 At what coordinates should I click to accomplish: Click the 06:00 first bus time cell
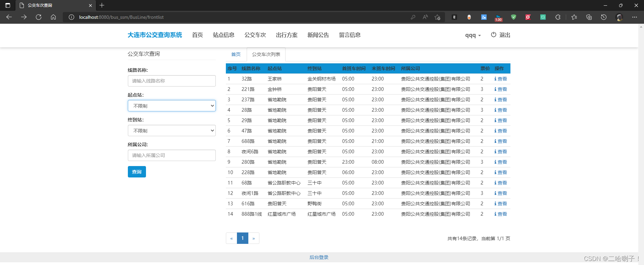[x=348, y=172]
